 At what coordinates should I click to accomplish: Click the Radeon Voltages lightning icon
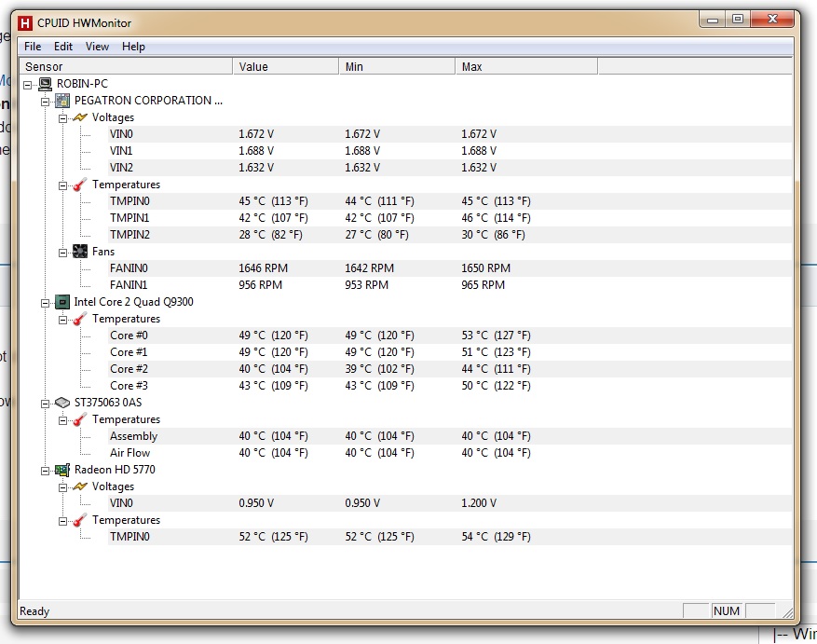click(80, 486)
